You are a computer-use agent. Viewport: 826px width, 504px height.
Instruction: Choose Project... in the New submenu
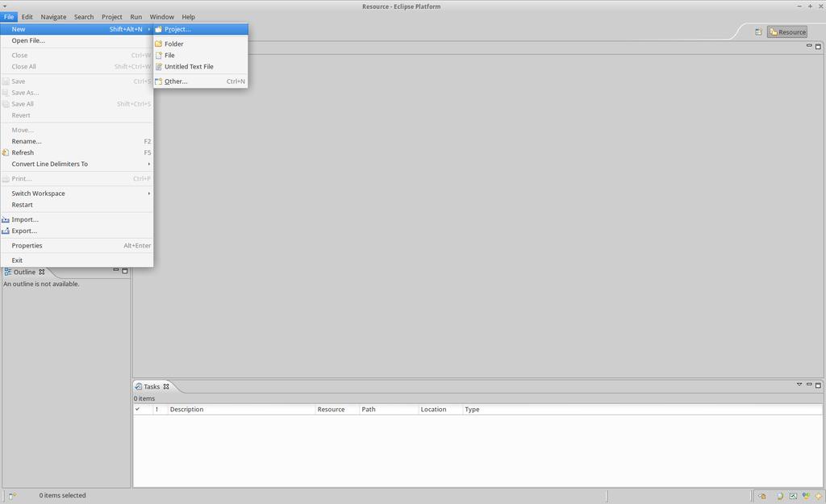point(201,29)
